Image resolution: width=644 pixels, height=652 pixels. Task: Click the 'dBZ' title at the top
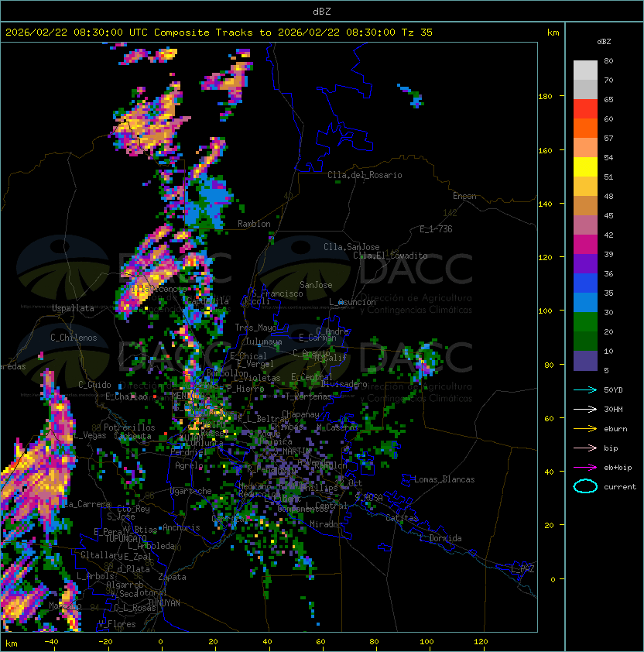click(x=322, y=12)
